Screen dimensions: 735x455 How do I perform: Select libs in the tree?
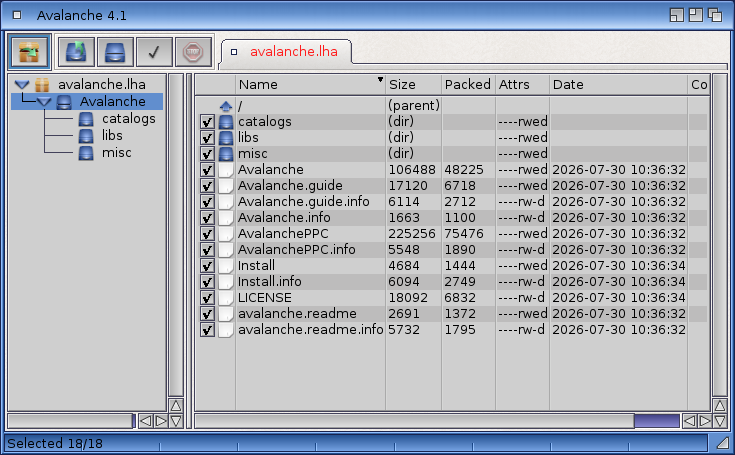[x=112, y=136]
